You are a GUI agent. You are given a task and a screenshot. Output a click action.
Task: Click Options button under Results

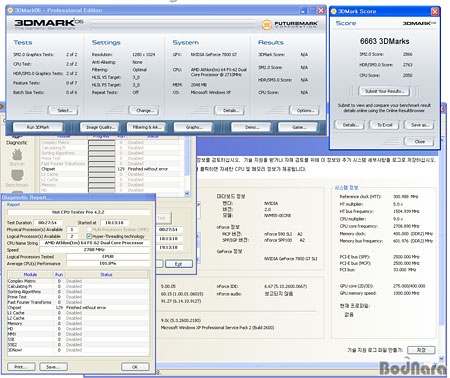[305, 110]
